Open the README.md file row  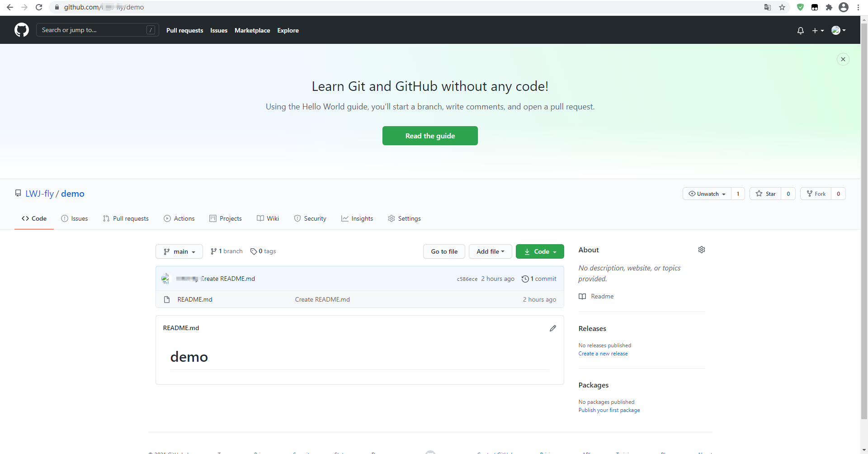pyautogui.click(x=359, y=299)
